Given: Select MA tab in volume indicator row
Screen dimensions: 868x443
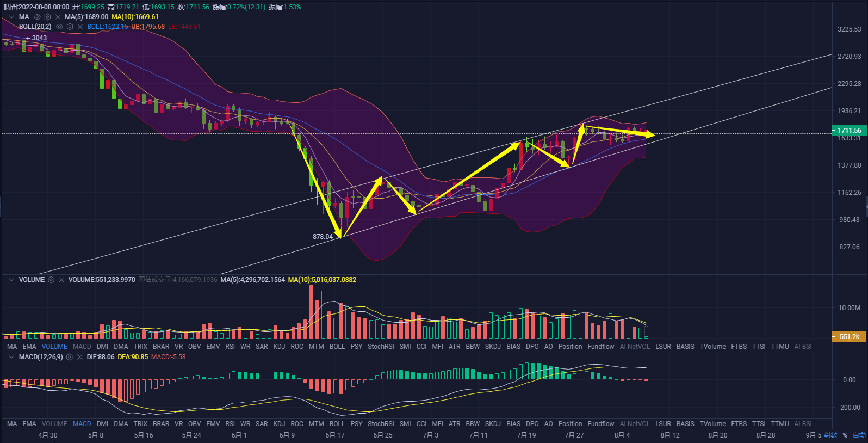Looking at the screenshot, I should [x=12, y=347].
